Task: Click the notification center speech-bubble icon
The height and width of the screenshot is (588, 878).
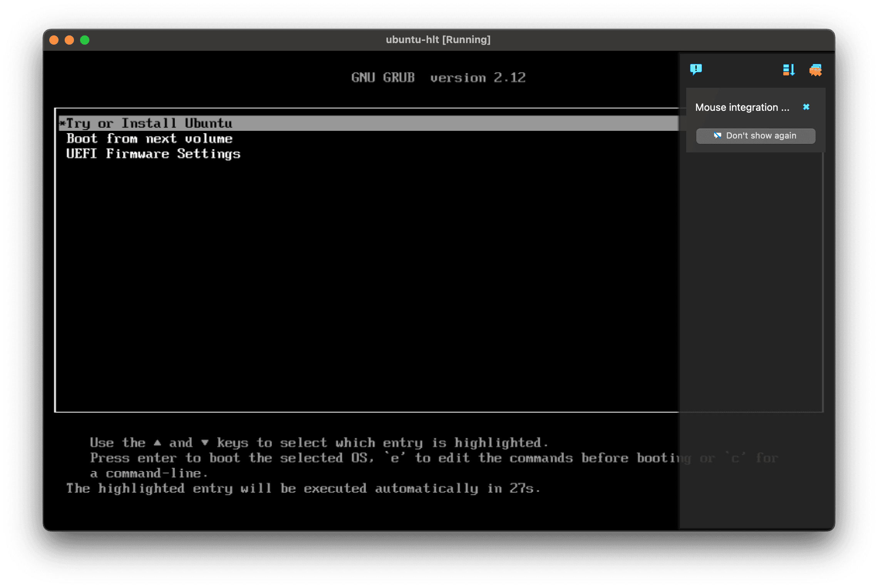Action: point(696,70)
